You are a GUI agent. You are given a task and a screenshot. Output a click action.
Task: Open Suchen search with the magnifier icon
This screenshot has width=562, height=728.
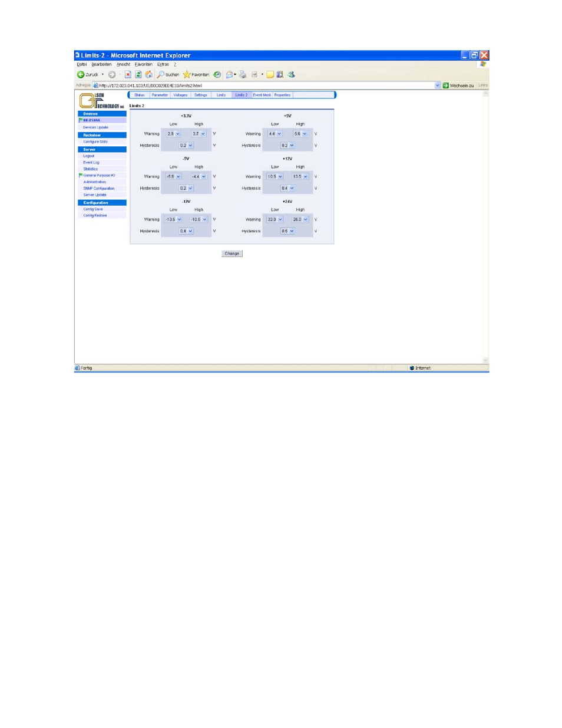click(161, 75)
